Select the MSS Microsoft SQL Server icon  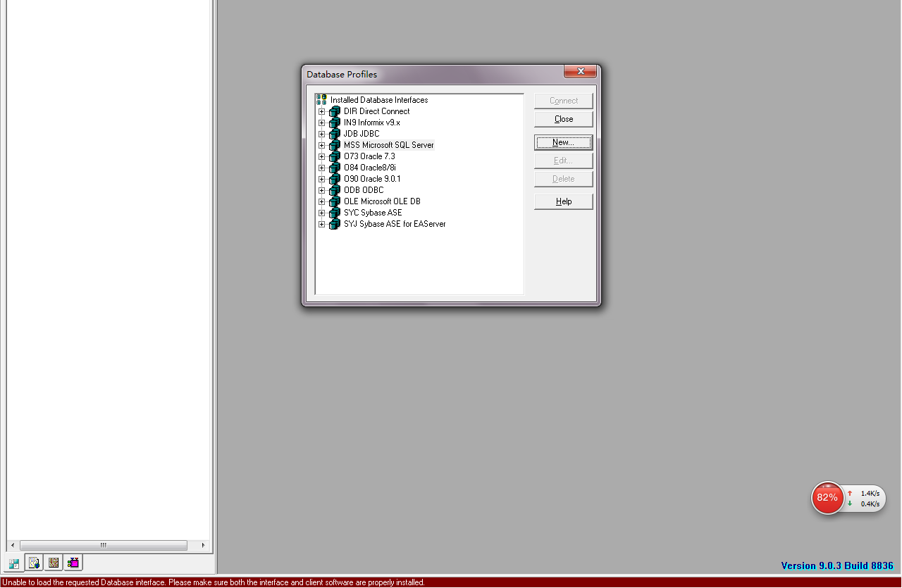[335, 145]
